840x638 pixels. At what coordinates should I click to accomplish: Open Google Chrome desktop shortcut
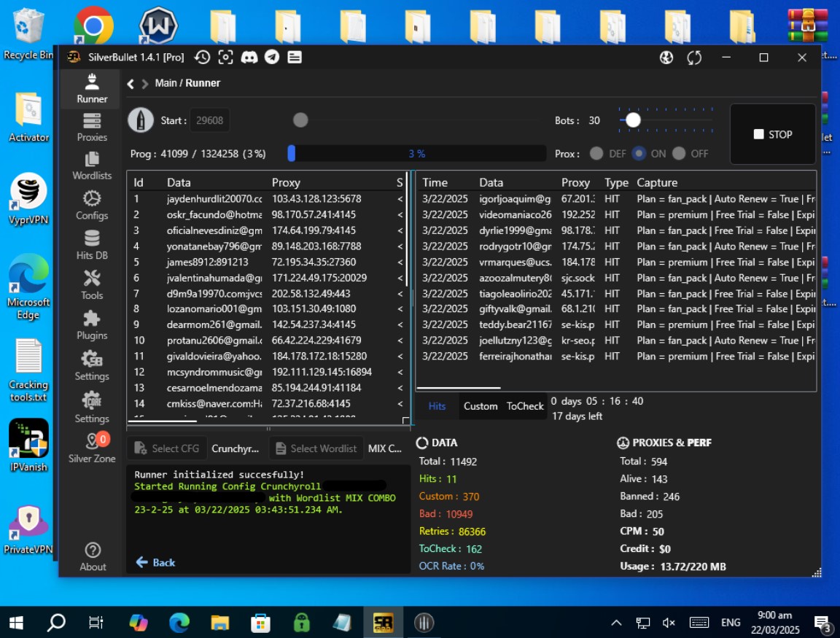[93, 26]
